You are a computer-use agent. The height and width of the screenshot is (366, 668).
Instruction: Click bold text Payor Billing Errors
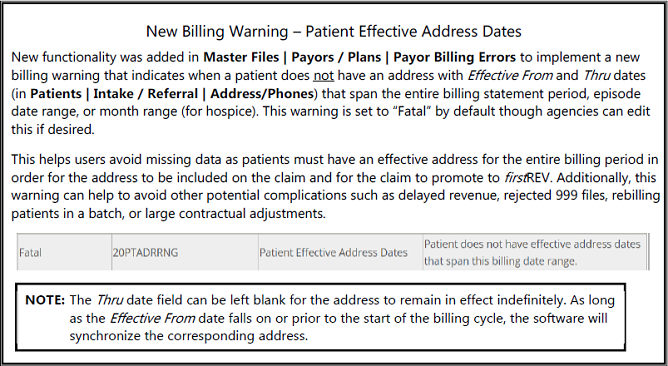pos(454,57)
